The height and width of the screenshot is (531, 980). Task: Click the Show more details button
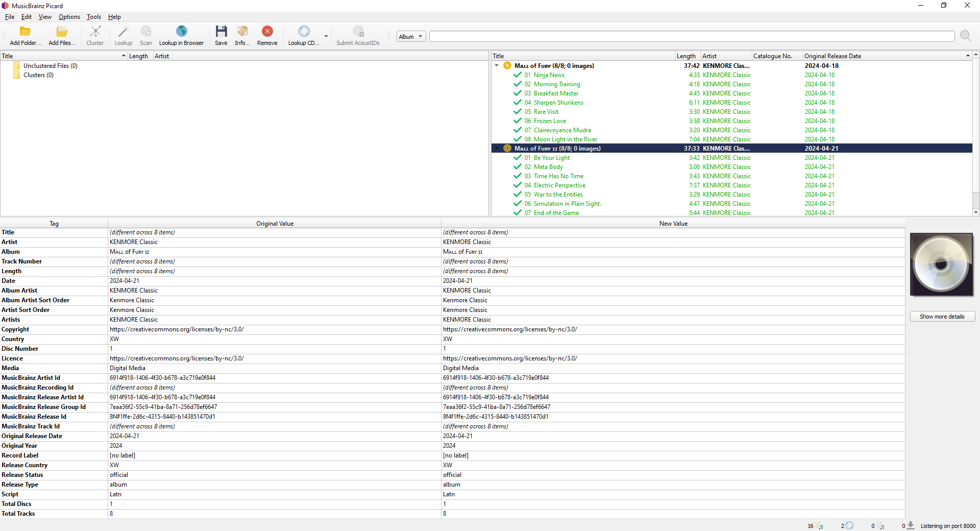pos(942,317)
